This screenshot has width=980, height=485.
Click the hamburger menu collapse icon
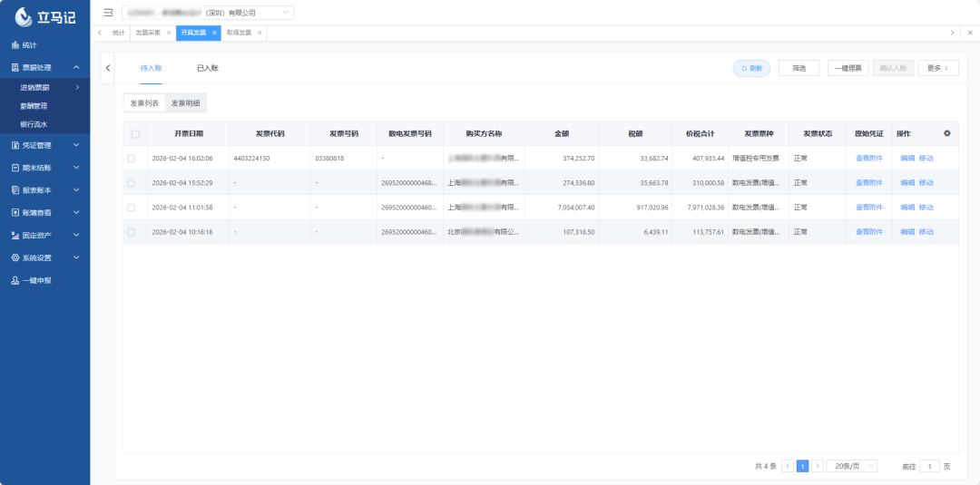coord(108,13)
